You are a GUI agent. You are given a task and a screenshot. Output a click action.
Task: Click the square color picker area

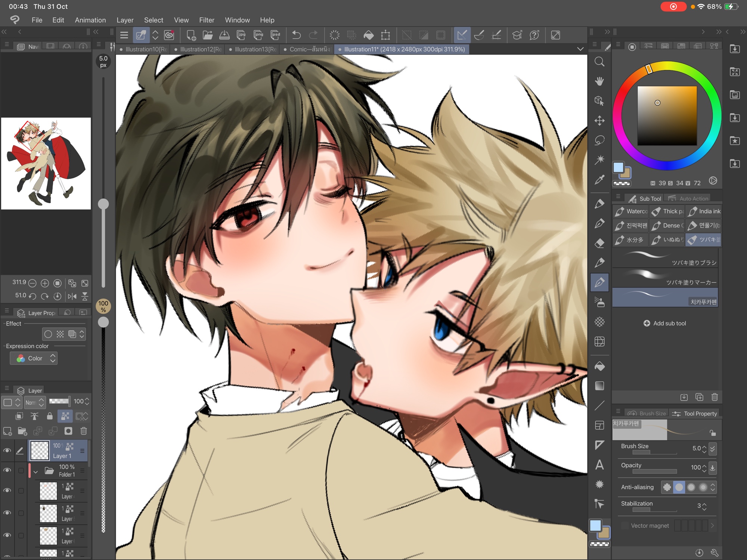(x=667, y=116)
